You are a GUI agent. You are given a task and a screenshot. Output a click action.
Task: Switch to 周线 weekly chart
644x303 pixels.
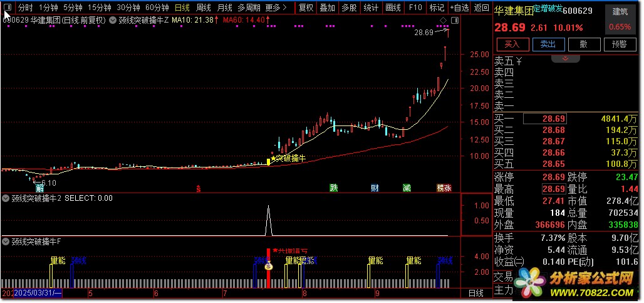click(x=204, y=8)
